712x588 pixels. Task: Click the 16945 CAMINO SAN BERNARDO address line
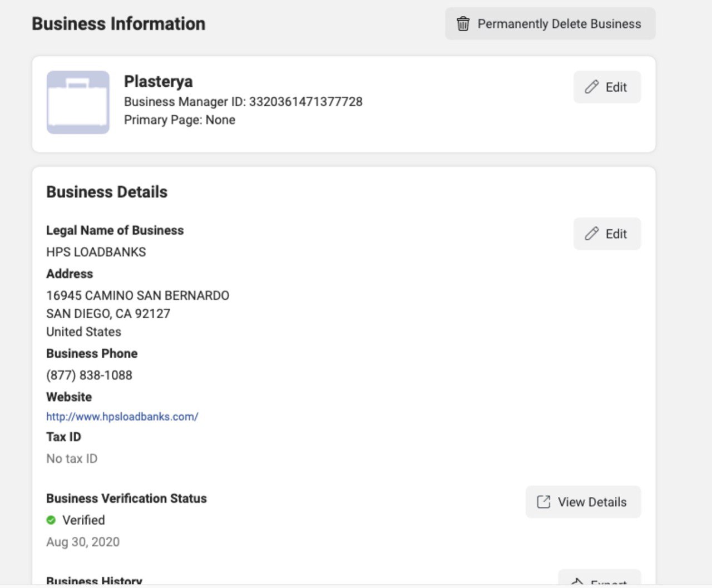coord(138,295)
